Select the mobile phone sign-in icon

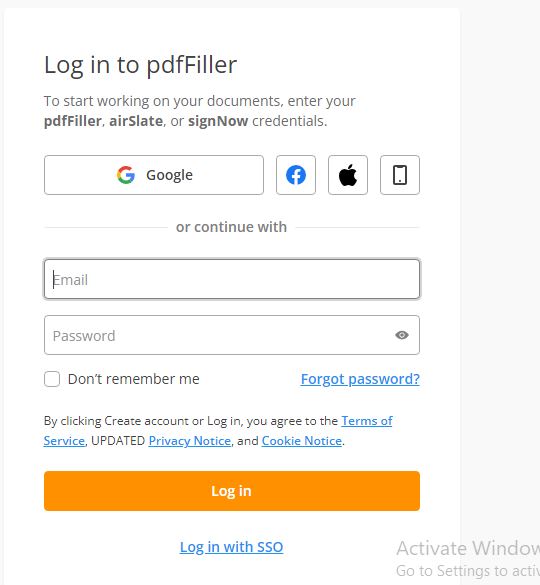click(400, 175)
